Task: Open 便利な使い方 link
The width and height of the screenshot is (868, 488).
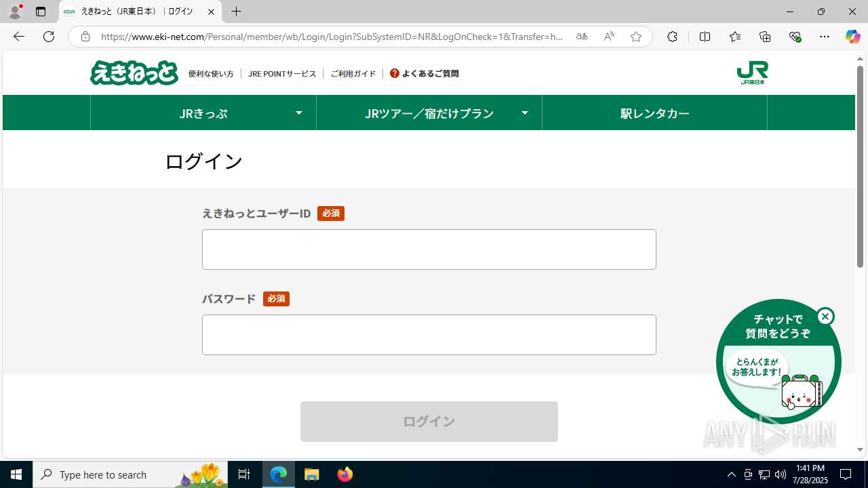Action: tap(211, 73)
